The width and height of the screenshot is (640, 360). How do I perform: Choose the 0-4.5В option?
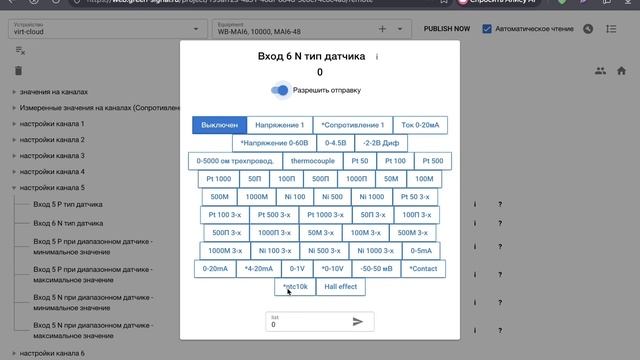click(336, 143)
